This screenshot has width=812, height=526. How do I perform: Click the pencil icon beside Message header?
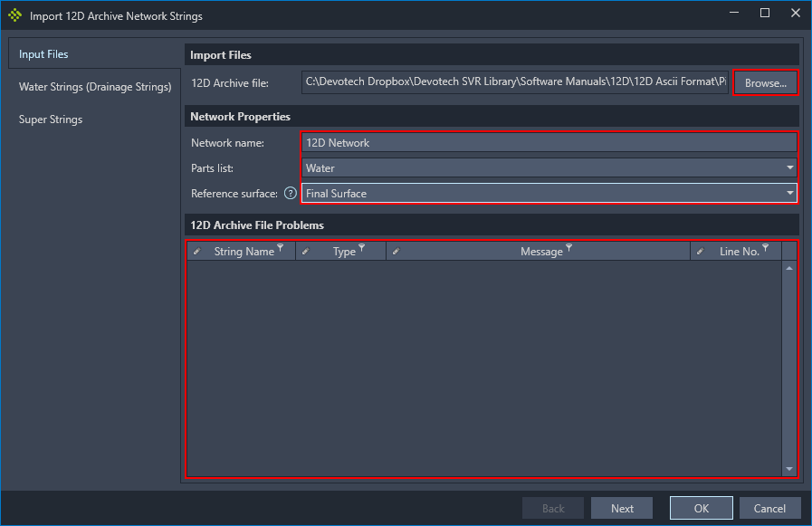396,252
